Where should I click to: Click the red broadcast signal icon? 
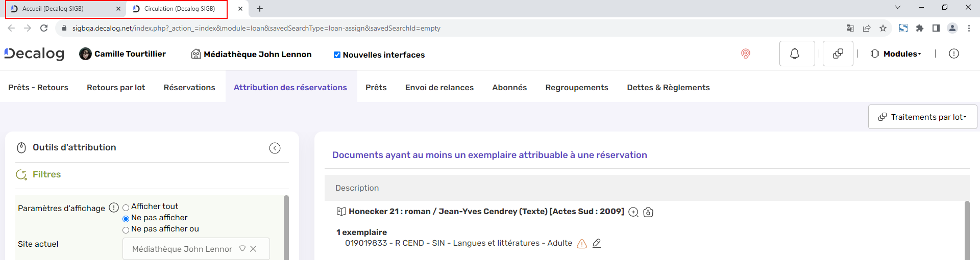pyautogui.click(x=746, y=54)
